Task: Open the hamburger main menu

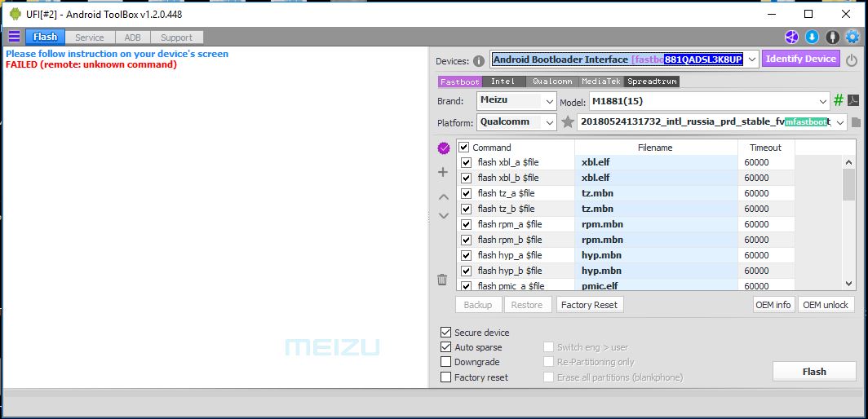Action: click(x=15, y=37)
